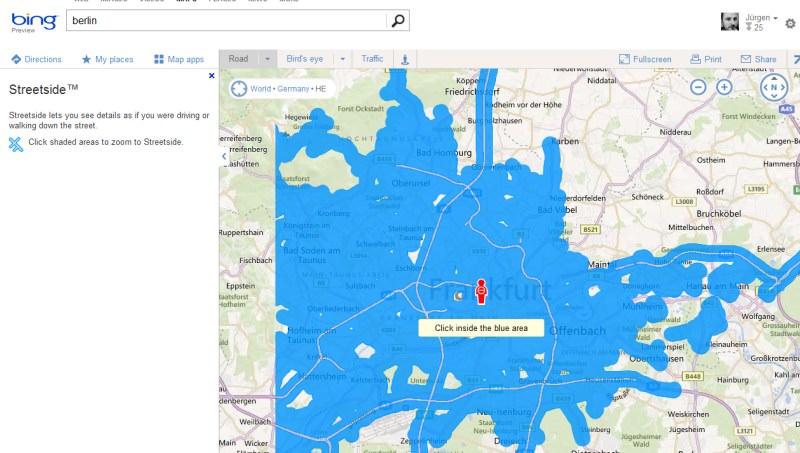
Task: Click the Schöneck label on map
Action: pyautogui.click(x=647, y=197)
